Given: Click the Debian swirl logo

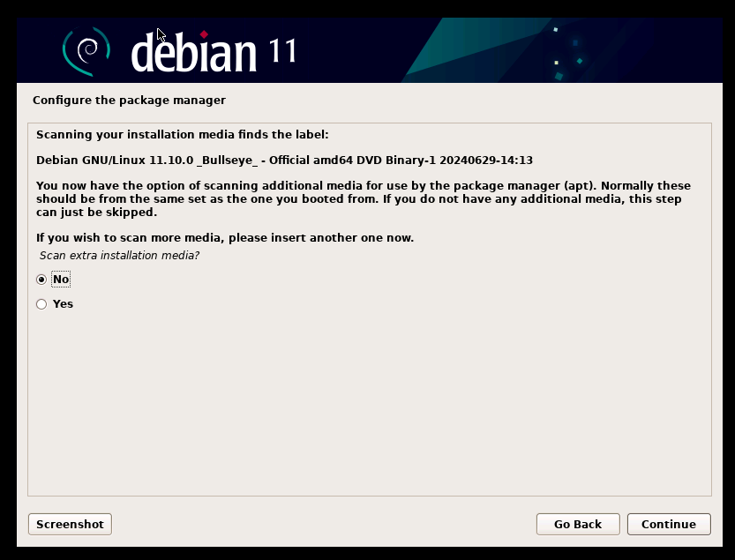Looking at the screenshot, I should pos(86,51).
